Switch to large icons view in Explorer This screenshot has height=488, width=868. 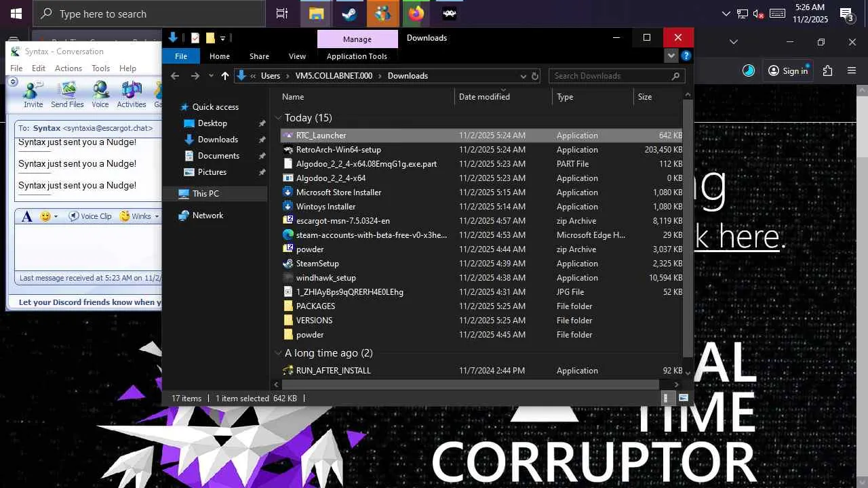(684, 399)
